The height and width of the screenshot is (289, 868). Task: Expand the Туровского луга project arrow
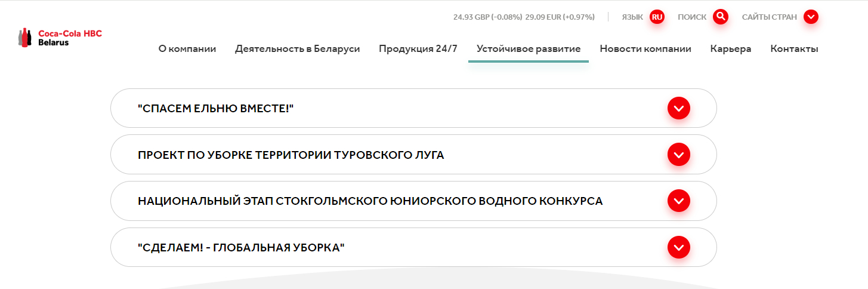pos(678,155)
